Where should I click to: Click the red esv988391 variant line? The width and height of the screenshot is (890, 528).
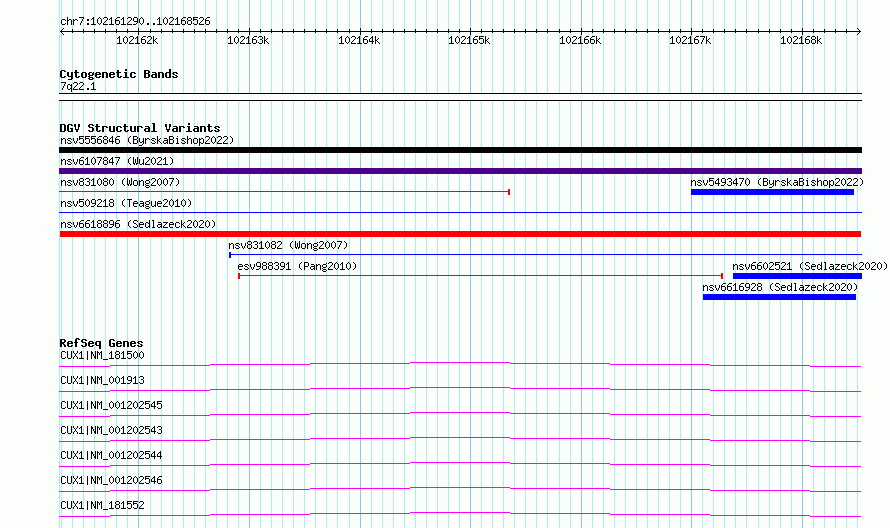click(480, 276)
